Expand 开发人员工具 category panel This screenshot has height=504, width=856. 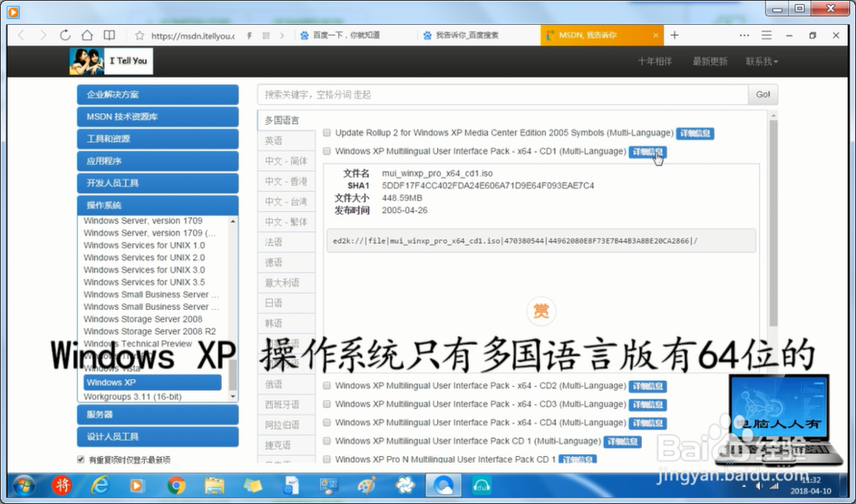pyautogui.click(x=158, y=183)
